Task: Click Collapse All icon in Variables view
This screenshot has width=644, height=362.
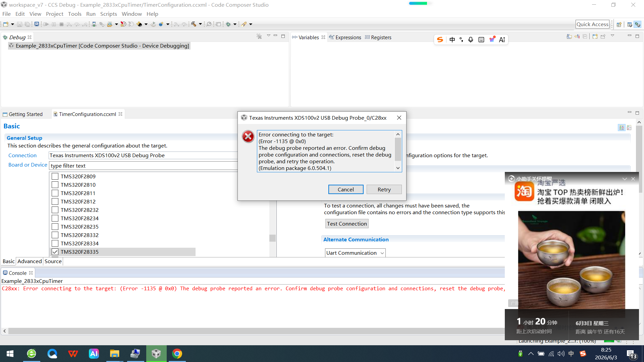Action: click(585, 36)
